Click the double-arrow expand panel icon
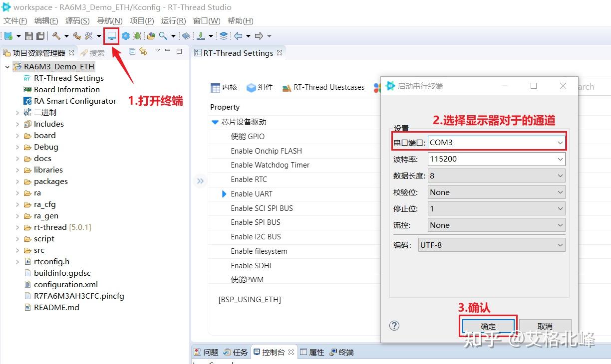Viewport: 611px width, 364px height. 200,181
